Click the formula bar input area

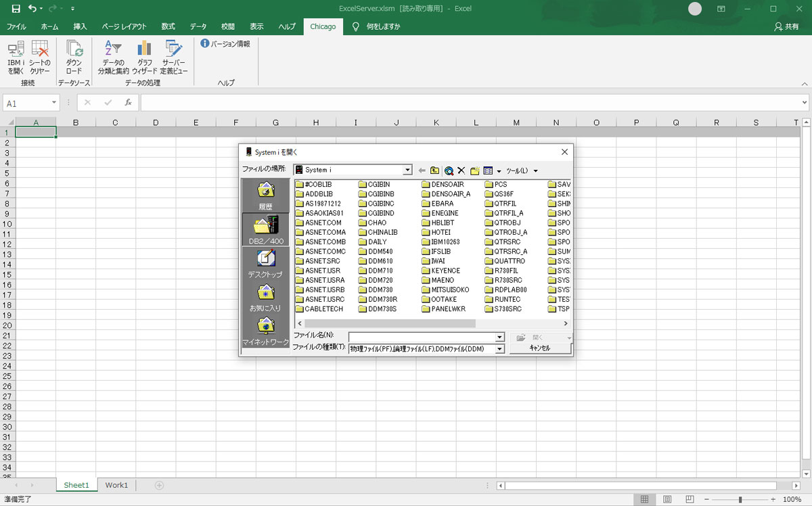pos(470,103)
